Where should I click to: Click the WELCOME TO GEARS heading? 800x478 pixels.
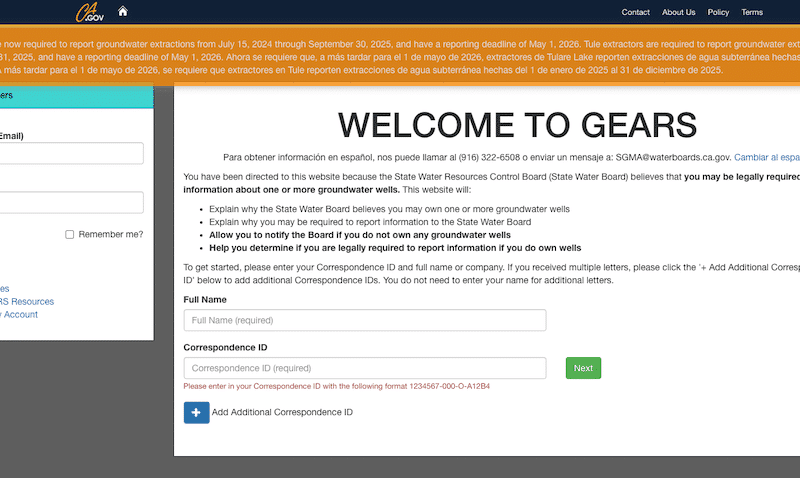click(x=517, y=124)
